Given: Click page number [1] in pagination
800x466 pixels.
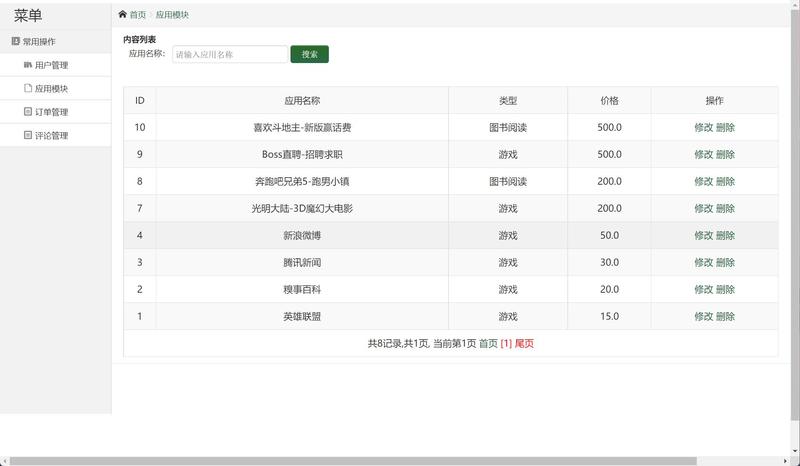Looking at the screenshot, I should 506,344.
